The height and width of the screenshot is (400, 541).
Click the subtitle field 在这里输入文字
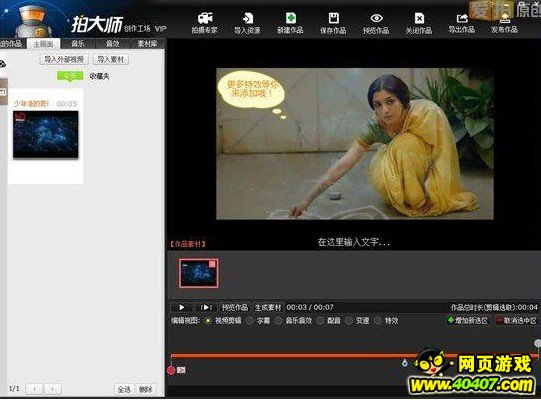point(354,242)
